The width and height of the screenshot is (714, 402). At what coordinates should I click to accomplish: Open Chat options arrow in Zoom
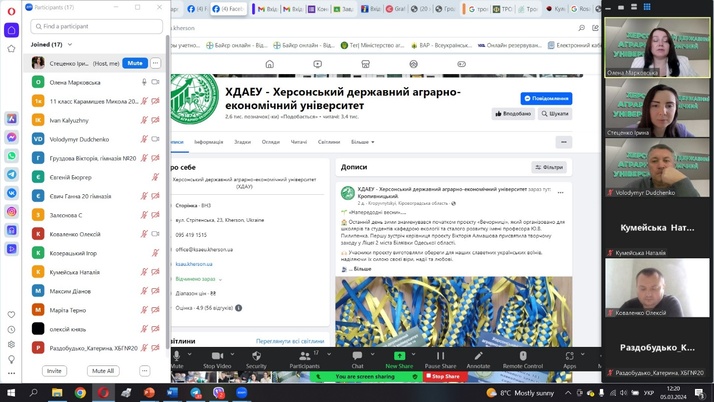point(372,354)
